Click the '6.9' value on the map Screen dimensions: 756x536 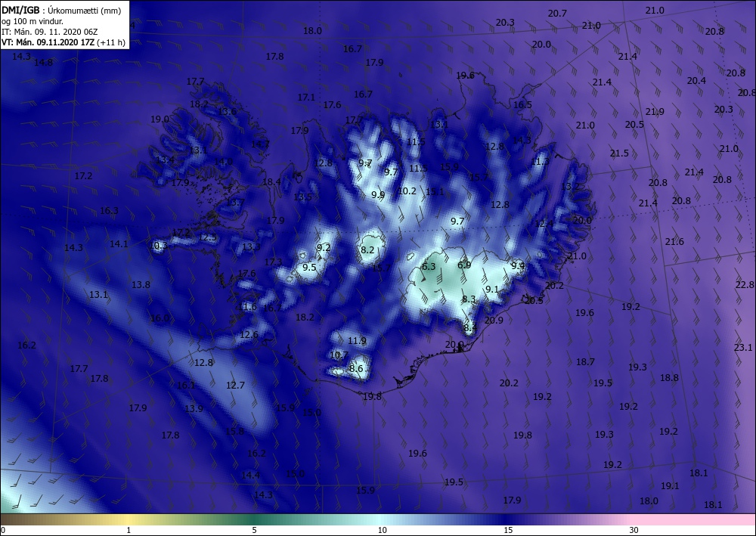click(x=464, y=265)
